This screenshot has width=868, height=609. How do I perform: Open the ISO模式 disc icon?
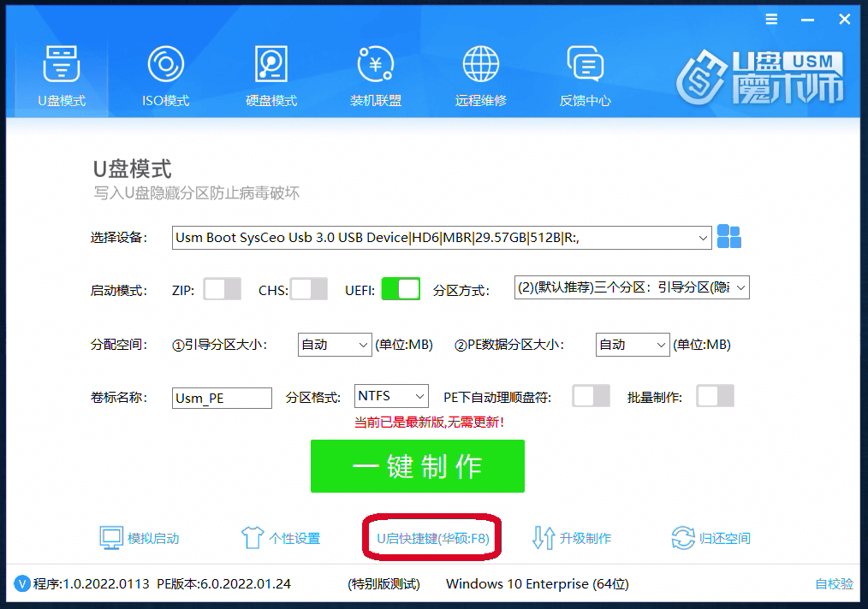(x=165, y=65)
